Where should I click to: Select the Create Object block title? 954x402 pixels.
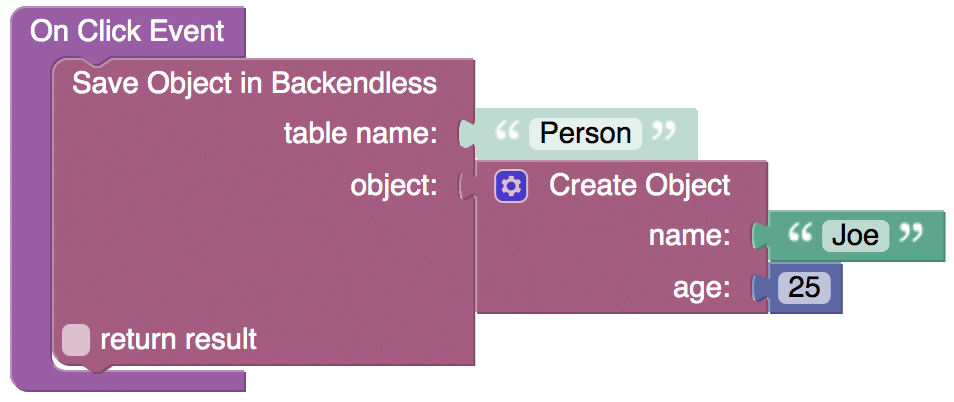[639, 185]
